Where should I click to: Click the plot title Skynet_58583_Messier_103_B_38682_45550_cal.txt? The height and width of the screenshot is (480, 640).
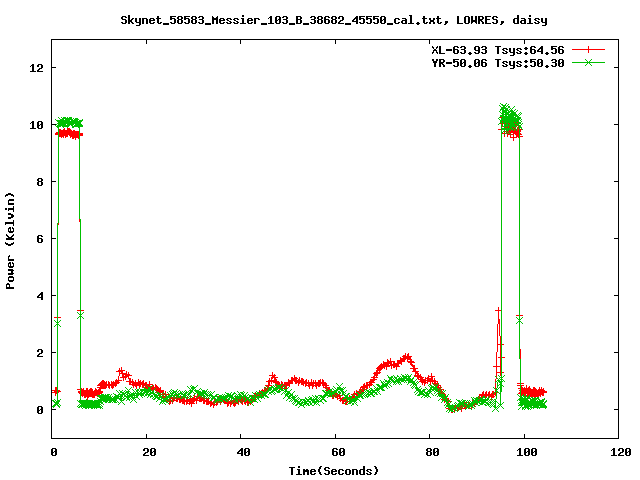click(x=281, y=20)
